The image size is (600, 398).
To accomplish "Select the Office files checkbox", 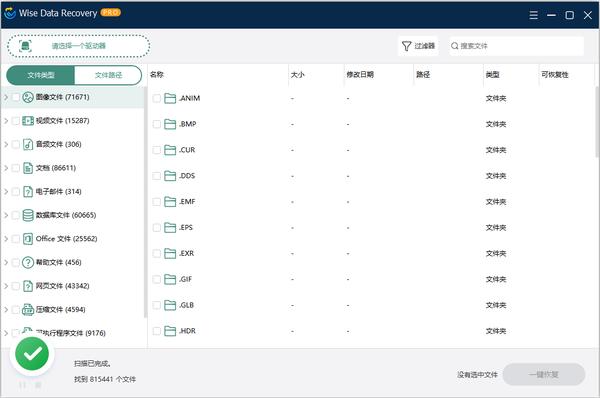I will pyautogui.click(x=16, y=239).
